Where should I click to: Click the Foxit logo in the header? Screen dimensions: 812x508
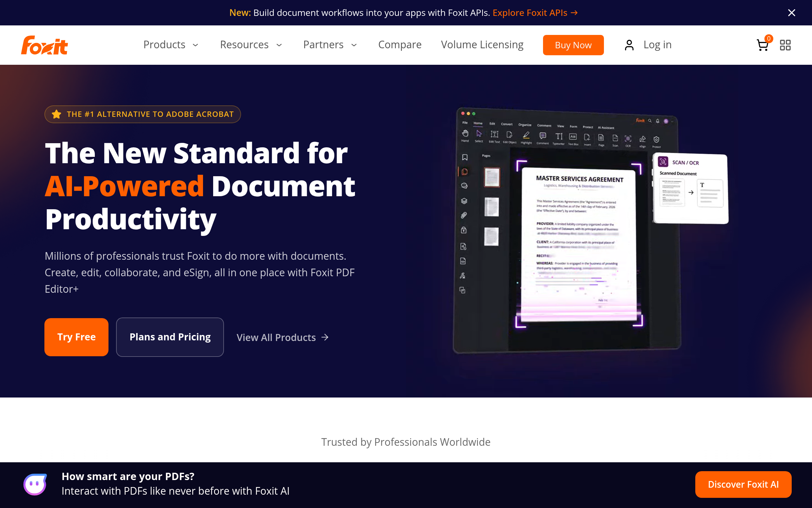[x=45, y=45]
